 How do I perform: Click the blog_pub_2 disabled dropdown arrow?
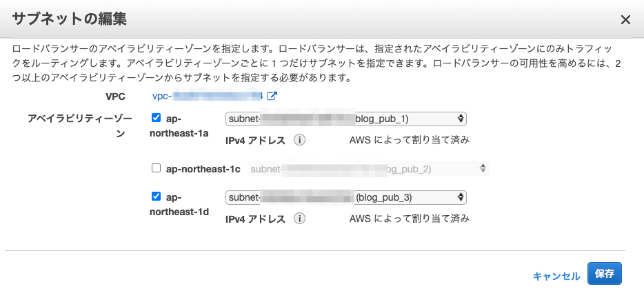(483, 168)
